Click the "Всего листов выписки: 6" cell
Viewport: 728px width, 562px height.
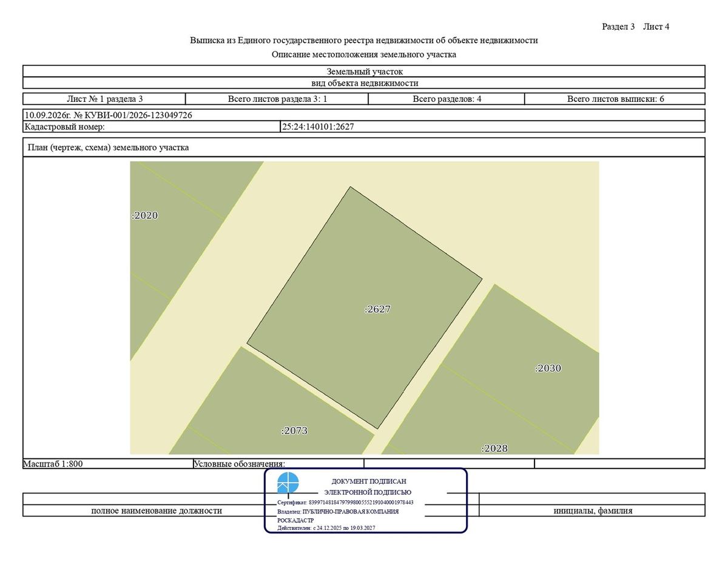point(615,99)
